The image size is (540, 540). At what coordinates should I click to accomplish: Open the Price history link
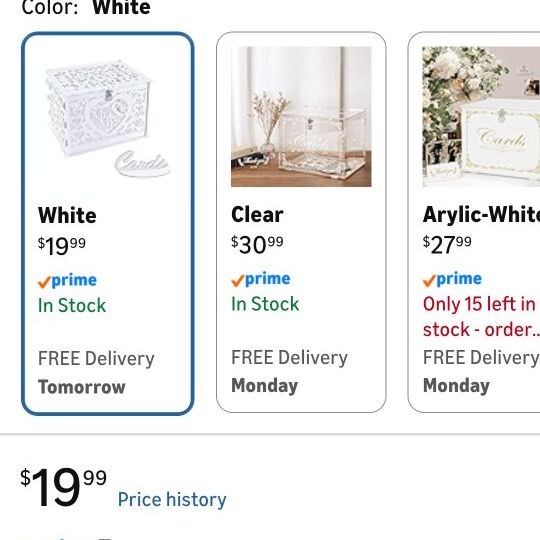pos(172,499)
